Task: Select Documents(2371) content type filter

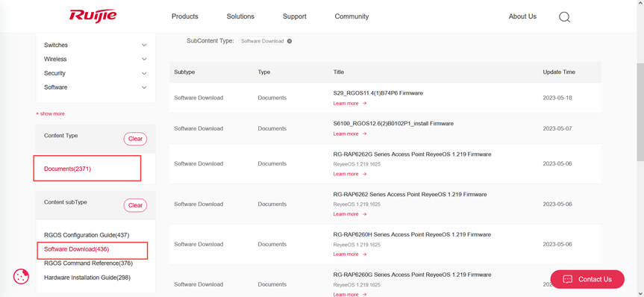Action: (x=67, y=169)
